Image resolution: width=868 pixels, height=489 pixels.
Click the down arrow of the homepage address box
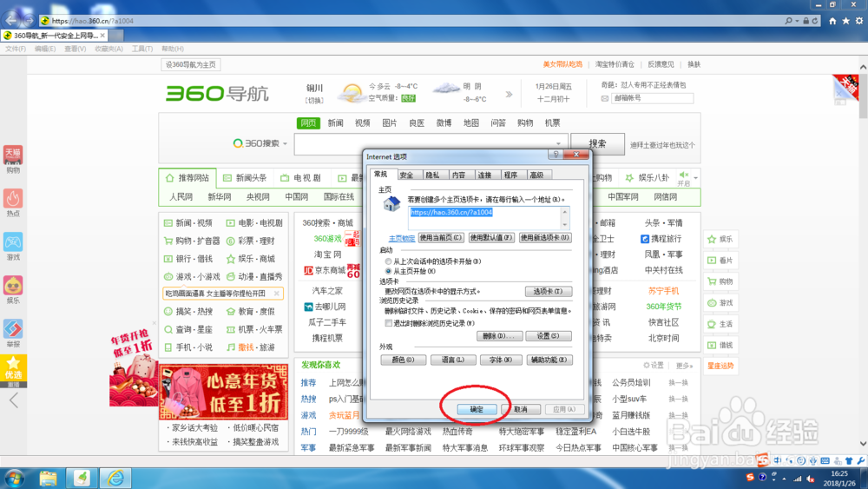pos(565,225)
